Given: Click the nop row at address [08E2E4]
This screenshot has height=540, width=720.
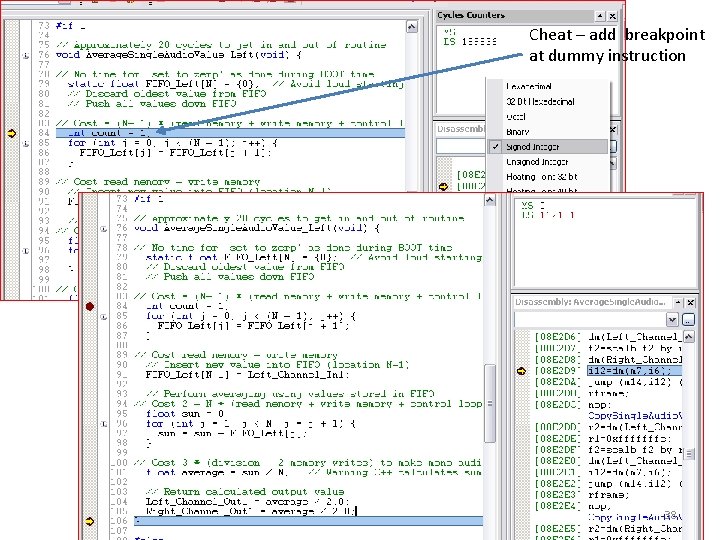Looking at the screenshot, I should (608, 506).
